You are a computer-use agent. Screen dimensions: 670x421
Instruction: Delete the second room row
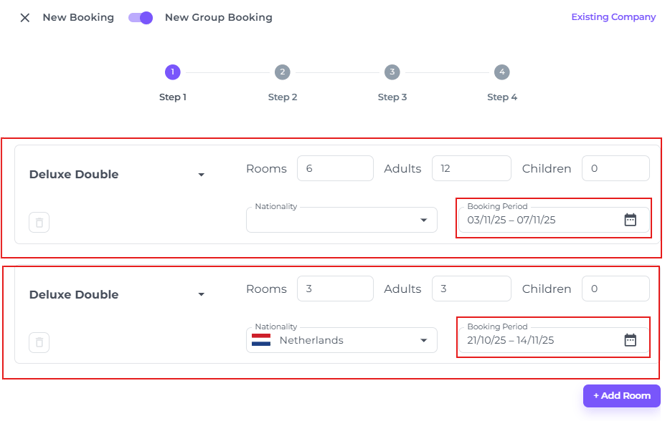(x=39, y=343)
